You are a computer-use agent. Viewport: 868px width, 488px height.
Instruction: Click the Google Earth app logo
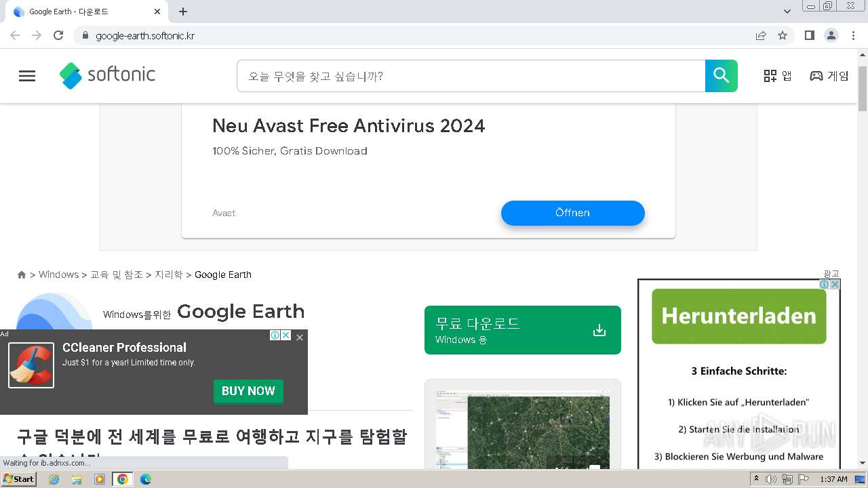click(54, 312)
